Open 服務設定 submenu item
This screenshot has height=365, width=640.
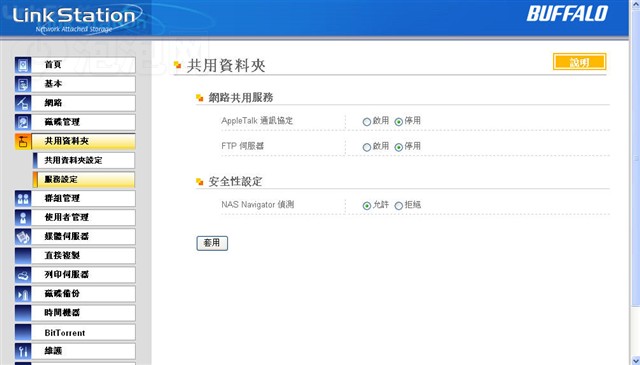[84, 180]
